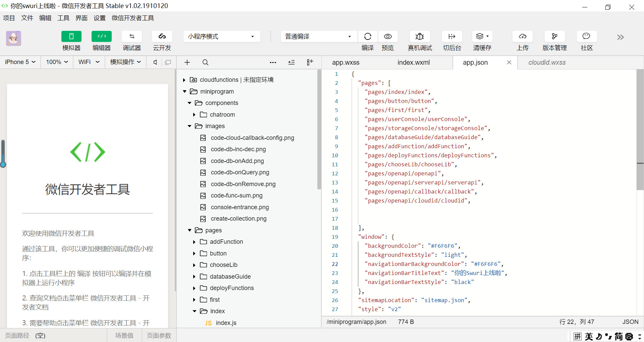
Task: Switch to the index.wxml tab
Action: click(x=414, y=63)
